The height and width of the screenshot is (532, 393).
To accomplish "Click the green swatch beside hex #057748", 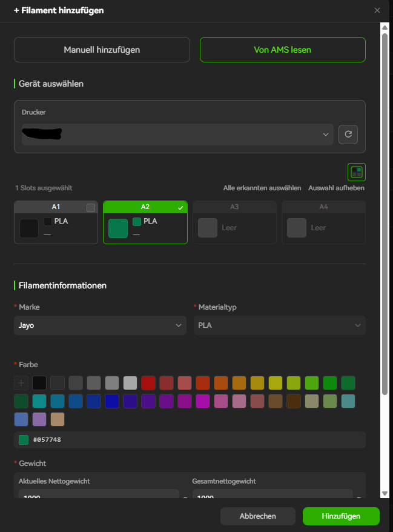I will click(x=24, y=440).
